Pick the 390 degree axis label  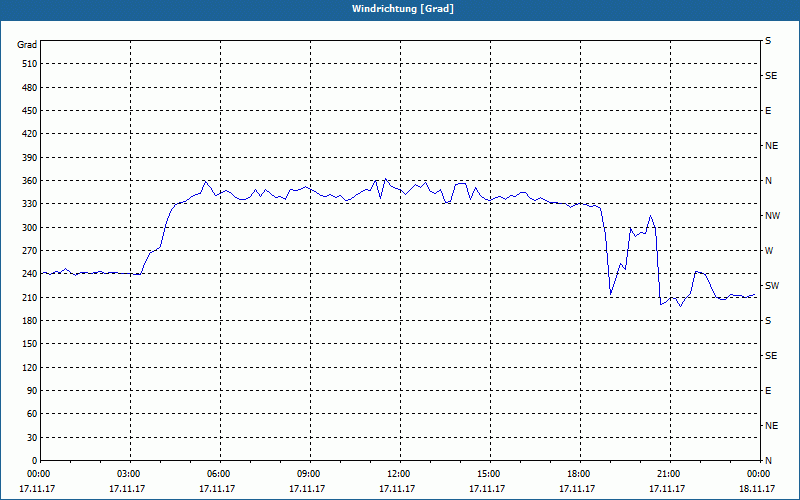tap(29, 158)
